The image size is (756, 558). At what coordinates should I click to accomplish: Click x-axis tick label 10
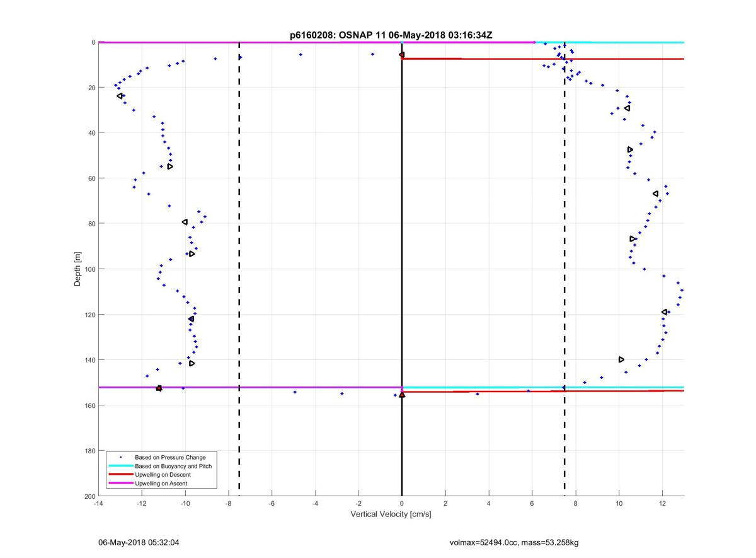click(619, 504)
